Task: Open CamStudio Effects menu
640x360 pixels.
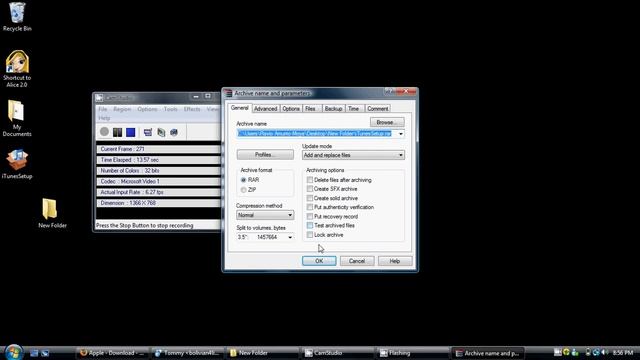Action: click(x=192, y=109)
